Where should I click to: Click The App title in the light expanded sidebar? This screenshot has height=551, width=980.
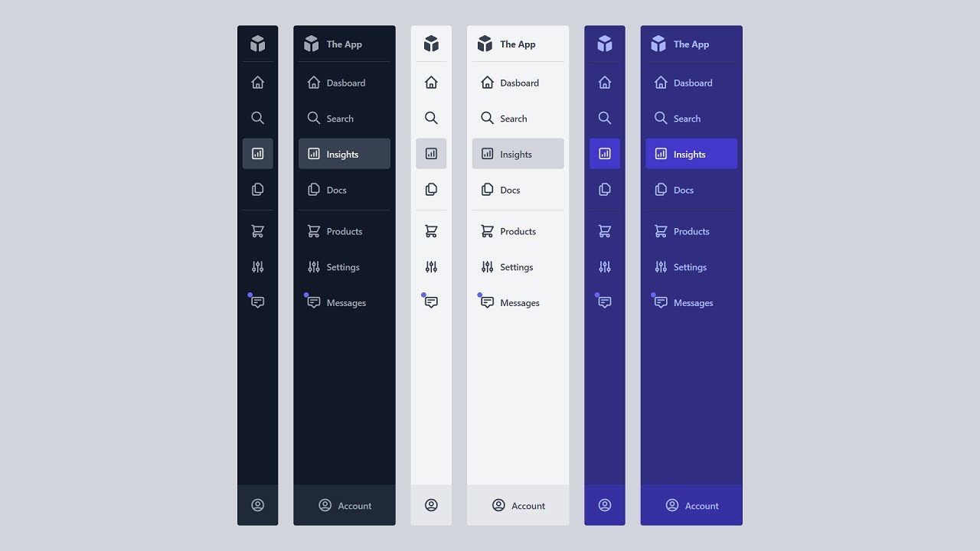(x=518, y=44)
